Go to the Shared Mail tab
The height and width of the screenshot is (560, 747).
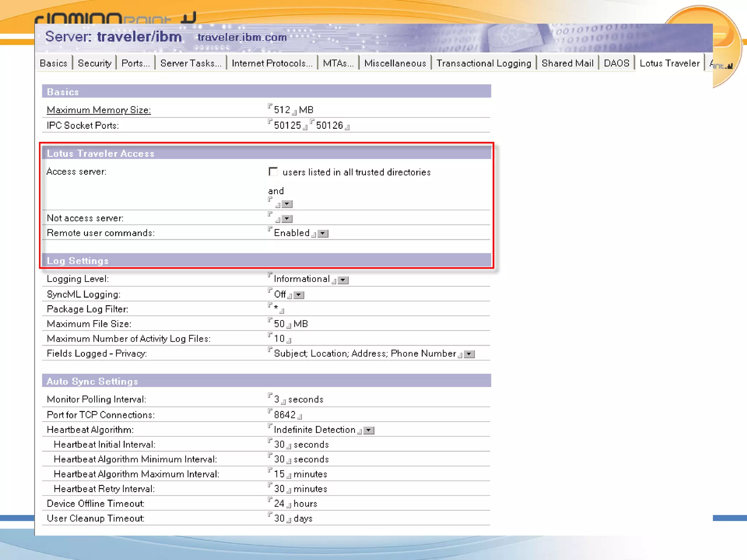[x=567, y=63]
